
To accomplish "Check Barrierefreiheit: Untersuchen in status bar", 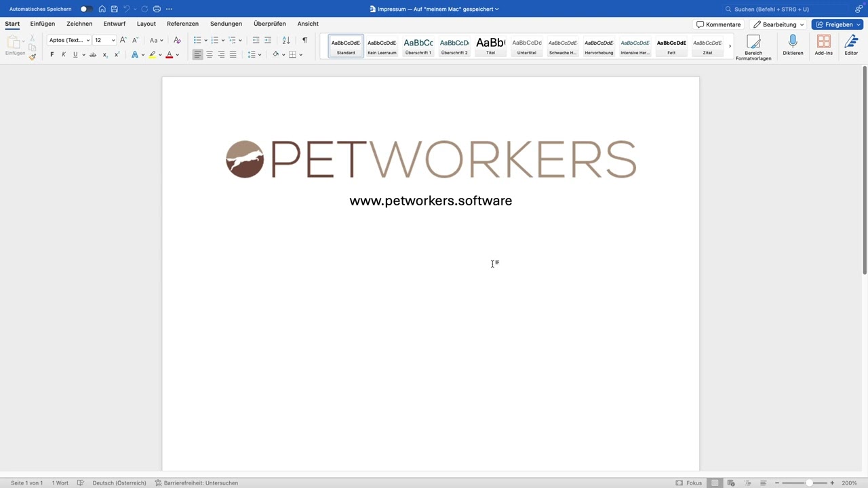I will click(x=197, y=483).
